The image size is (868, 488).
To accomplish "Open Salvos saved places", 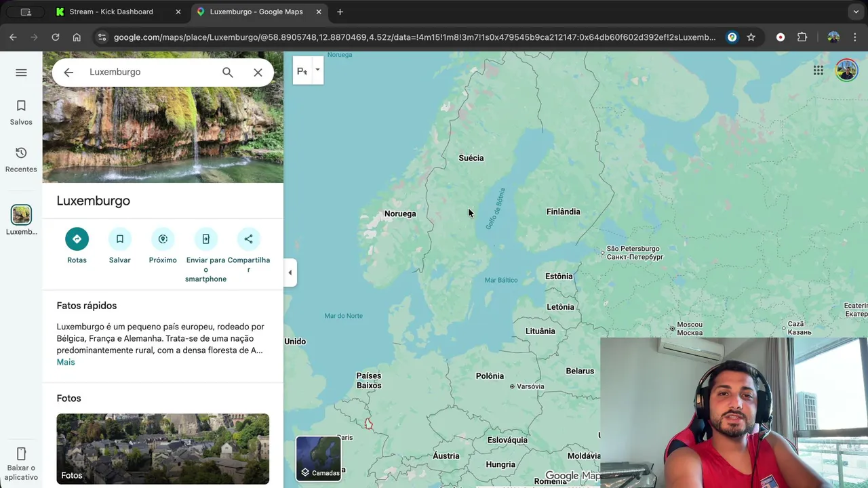I will tap(21, 113).
